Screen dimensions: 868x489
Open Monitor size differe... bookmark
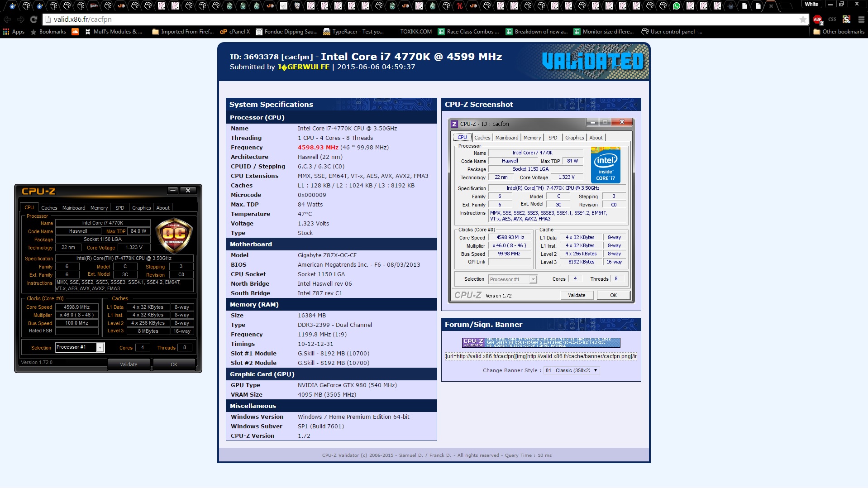(604, 32)
